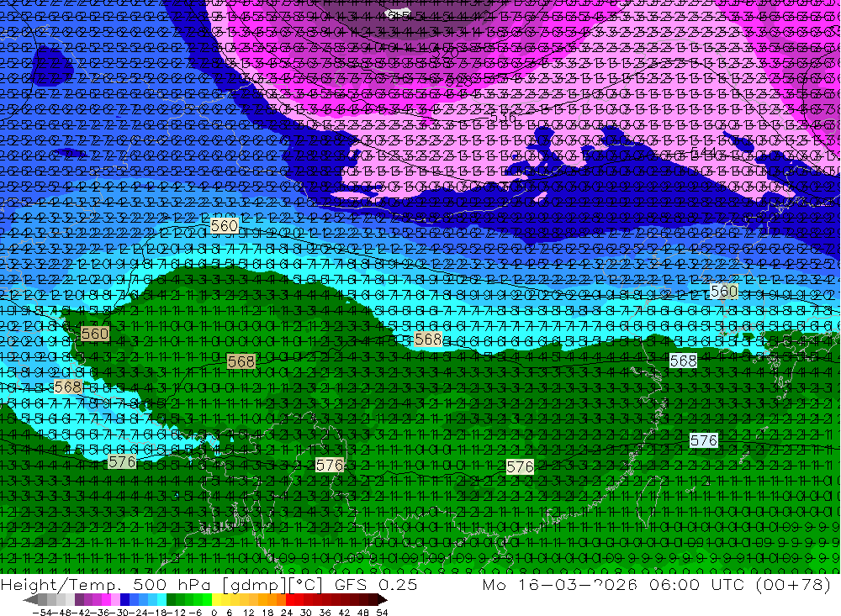Click the '30' legend value

pos(306,613)
